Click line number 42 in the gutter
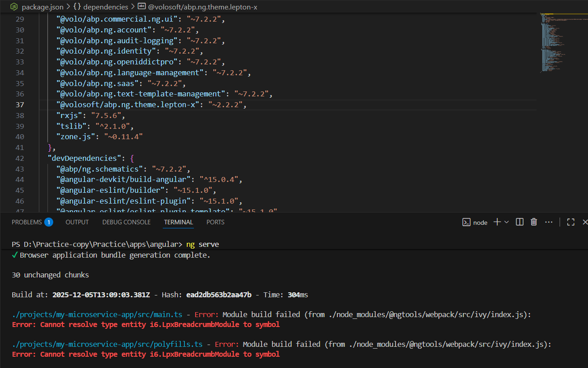Screen dimensions: 588x368 [20, 158]
